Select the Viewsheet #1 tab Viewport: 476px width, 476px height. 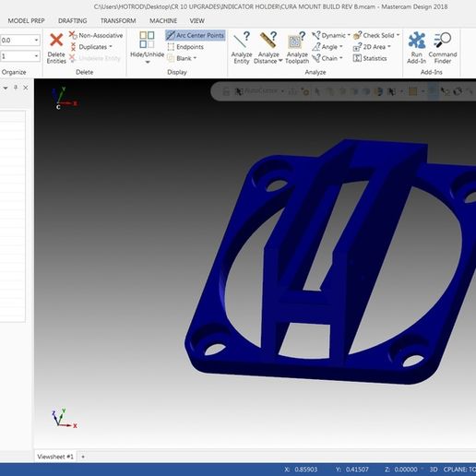click(55, 457)
